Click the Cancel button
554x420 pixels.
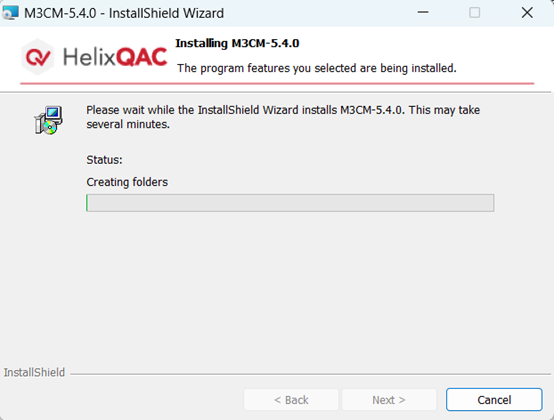[x=494, y=400]
